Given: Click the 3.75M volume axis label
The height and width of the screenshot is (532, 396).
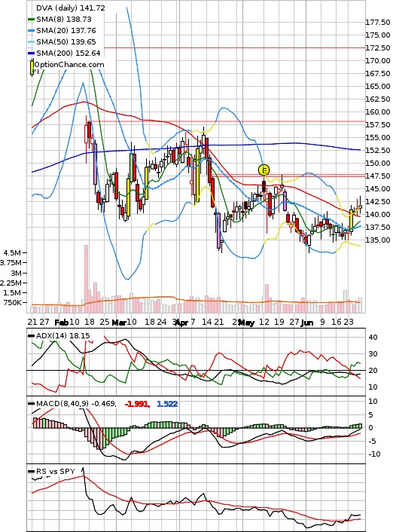Looking at the screenshot, I should [11, 262].
